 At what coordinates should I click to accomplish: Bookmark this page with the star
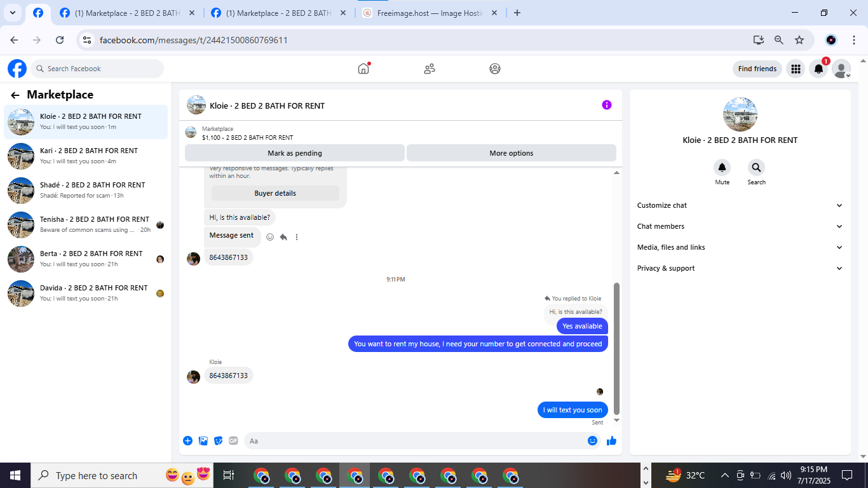pyautogui.click(x=799, y=40)
